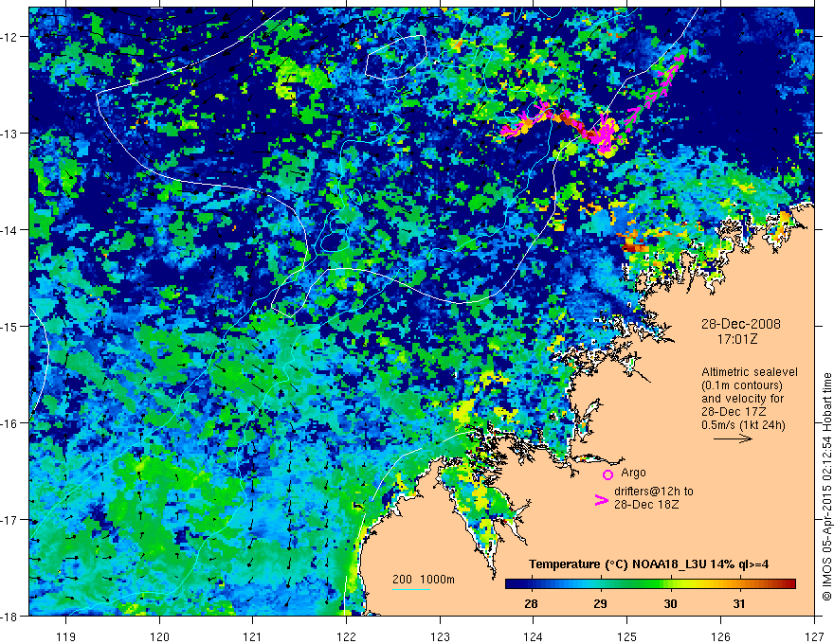Click the longitude axis label 127
Image resolution: width=834 pixels, height=644 pixels.
coord(814,636)
